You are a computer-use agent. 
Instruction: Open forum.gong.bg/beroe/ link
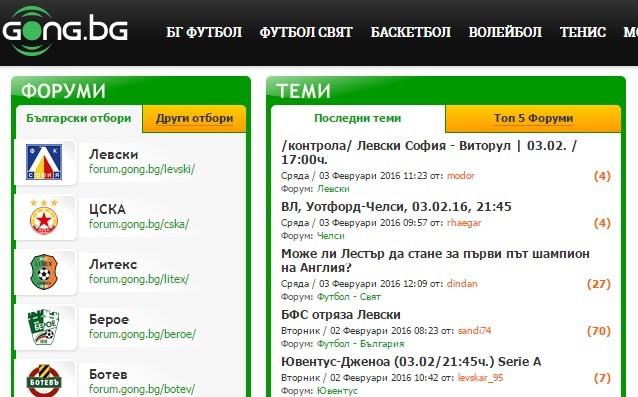click(x=142, y=334)
